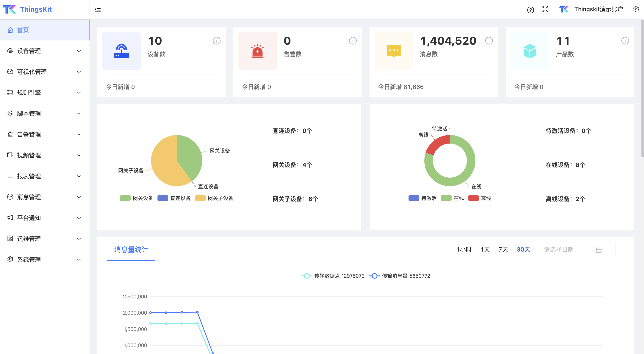
Task: Toggle 网关设备 legend in device type pie
Action: pyautogui.click(x=137, y=198)
